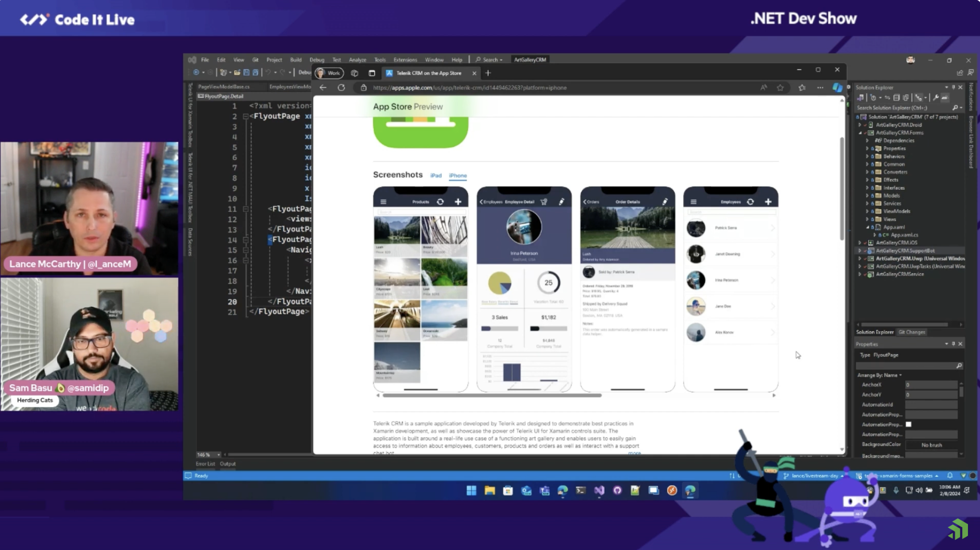Click the Solution Explorer horizontal scrollbar

904,325
